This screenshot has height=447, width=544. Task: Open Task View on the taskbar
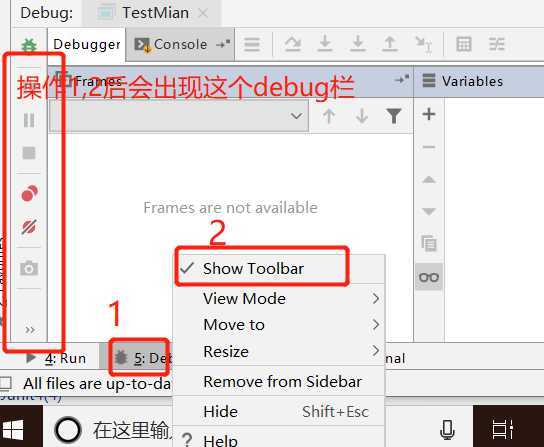503,430
